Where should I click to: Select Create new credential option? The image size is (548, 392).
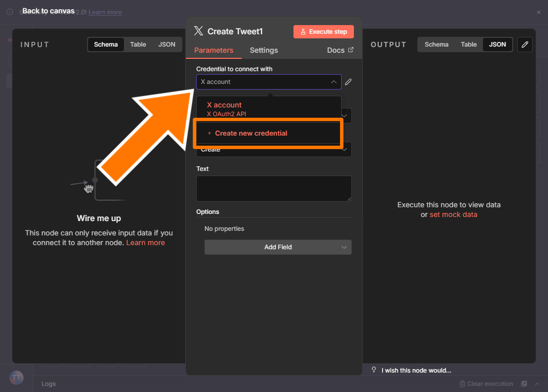point(251,133)
